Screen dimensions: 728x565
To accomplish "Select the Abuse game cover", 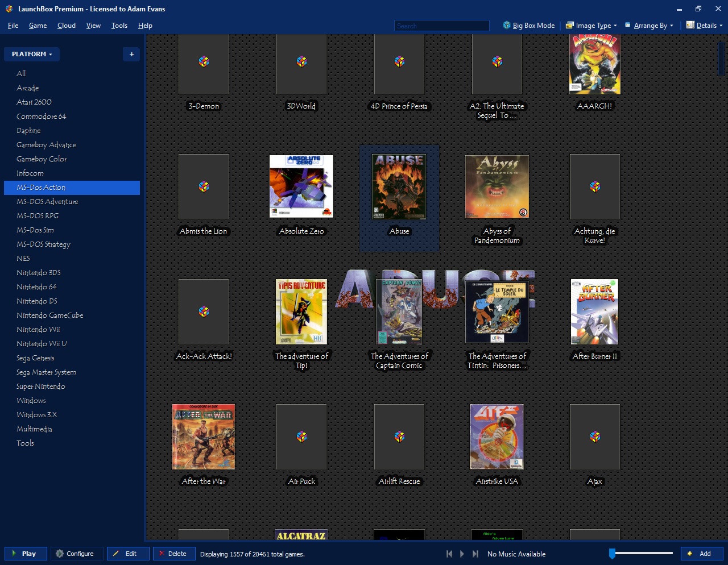I will point(399,186).
